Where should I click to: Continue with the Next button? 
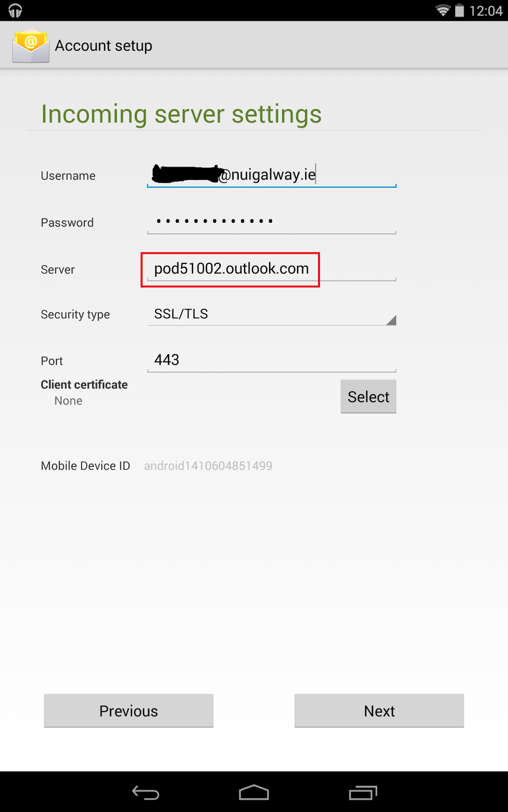click(x=379, y=710)
